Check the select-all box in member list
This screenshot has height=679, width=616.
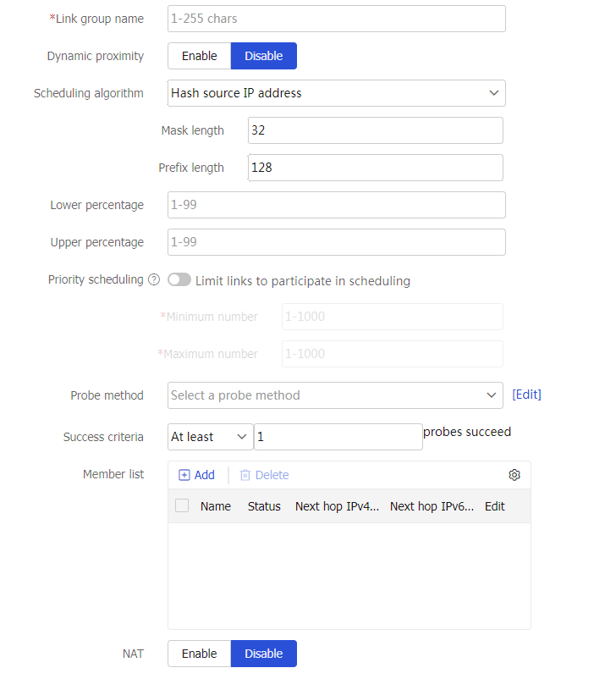click(x=182, y=506)
